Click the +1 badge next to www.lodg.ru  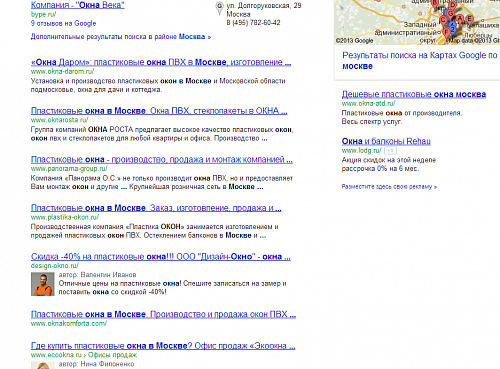tap(390, 151)
